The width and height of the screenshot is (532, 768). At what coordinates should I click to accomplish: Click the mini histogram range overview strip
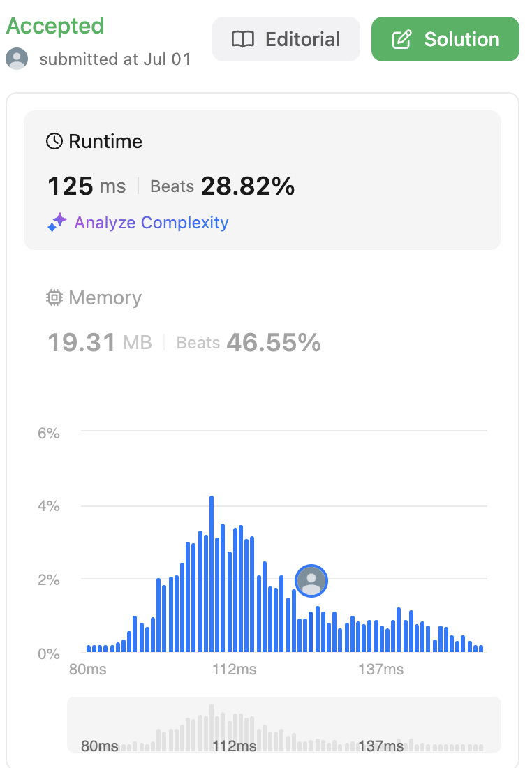tap(284, 725)
